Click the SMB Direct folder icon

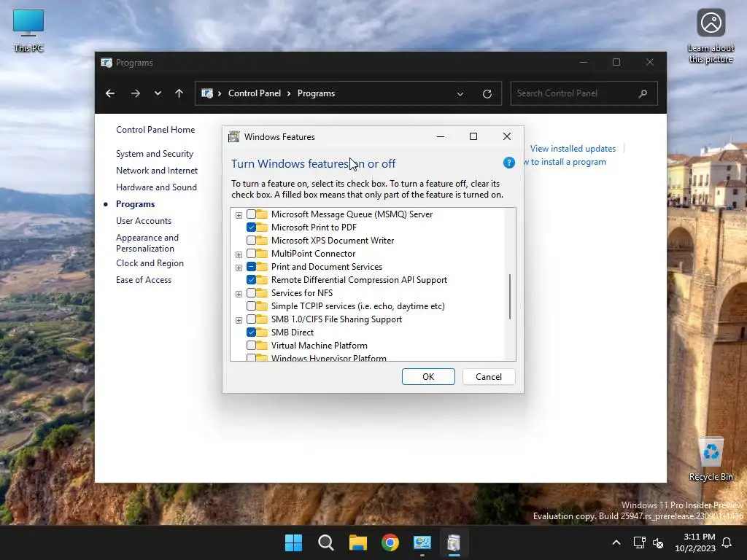tap(262, 332)
